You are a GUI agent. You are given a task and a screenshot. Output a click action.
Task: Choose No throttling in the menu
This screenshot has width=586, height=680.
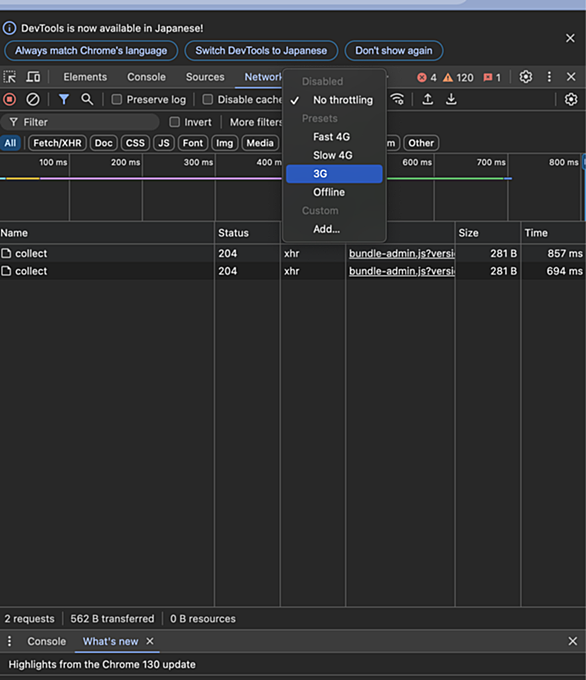(x=334, y=100)
